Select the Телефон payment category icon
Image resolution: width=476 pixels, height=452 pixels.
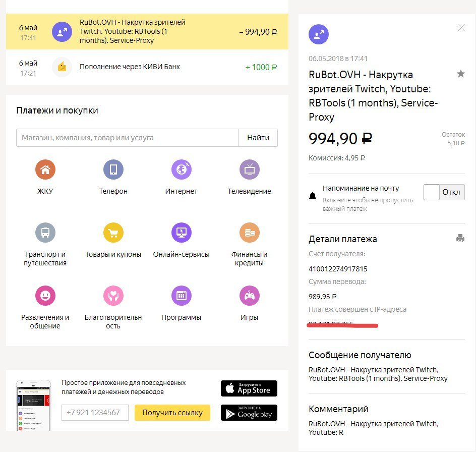(x=113, y=169)
